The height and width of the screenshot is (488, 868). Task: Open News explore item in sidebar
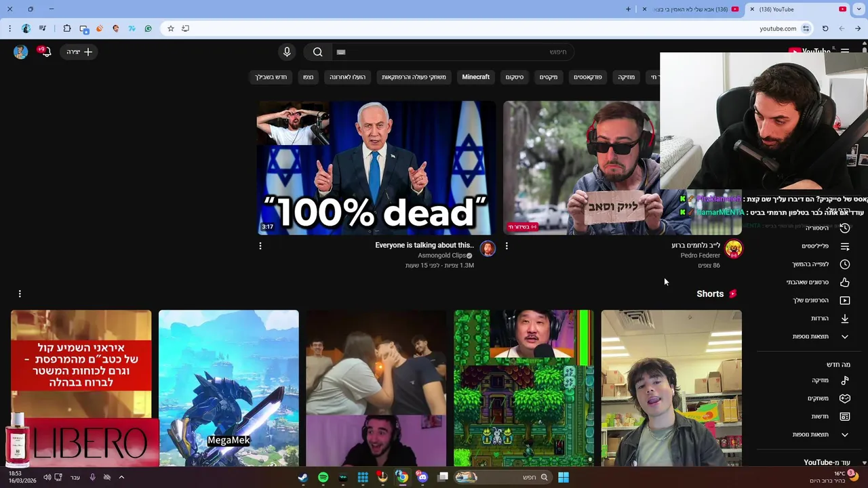pyautogui.click(x=830, y=416)
